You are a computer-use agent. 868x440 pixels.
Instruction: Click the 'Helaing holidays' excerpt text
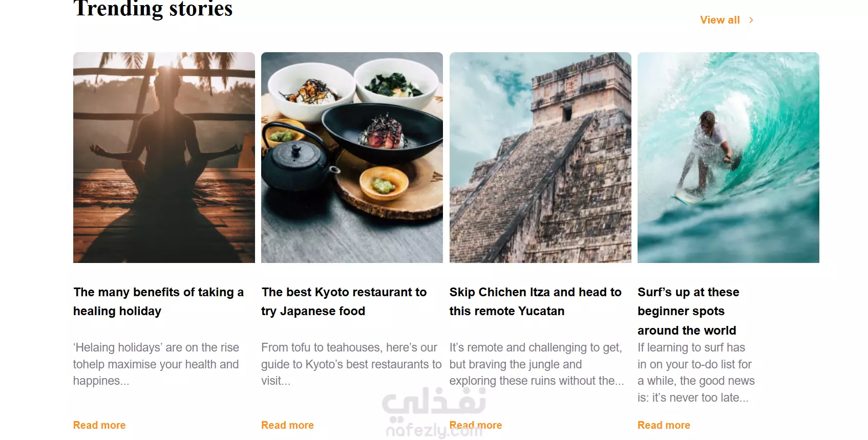click(x=156, y=364)
